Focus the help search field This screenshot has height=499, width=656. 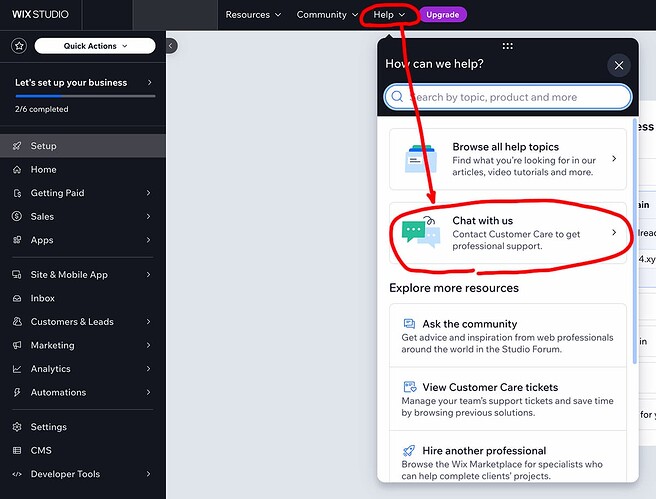pos(507,97)
